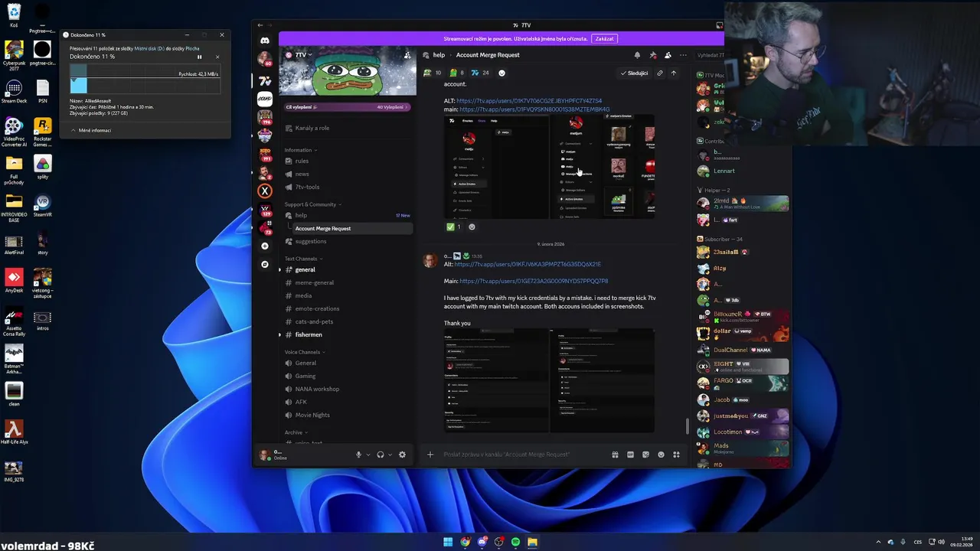Click the invite people icon on server banner
This screenshot has width=980, height=551.
tap(407, 55)
